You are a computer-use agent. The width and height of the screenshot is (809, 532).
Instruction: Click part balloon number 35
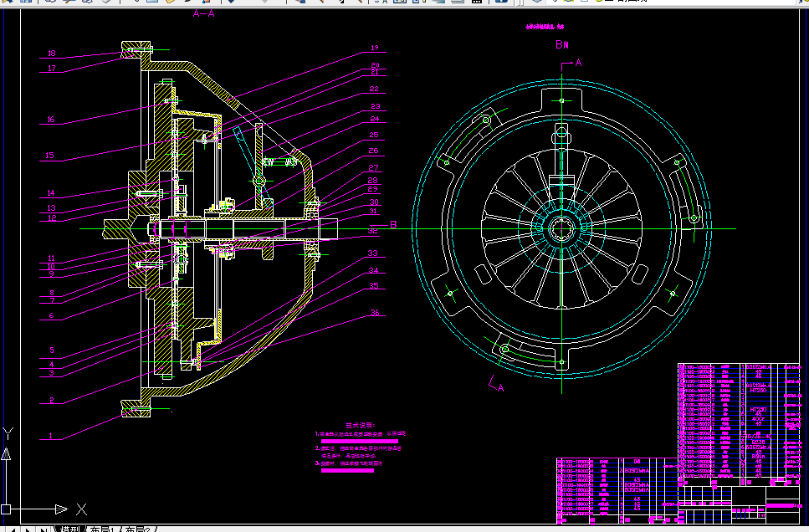coord(374,285)
